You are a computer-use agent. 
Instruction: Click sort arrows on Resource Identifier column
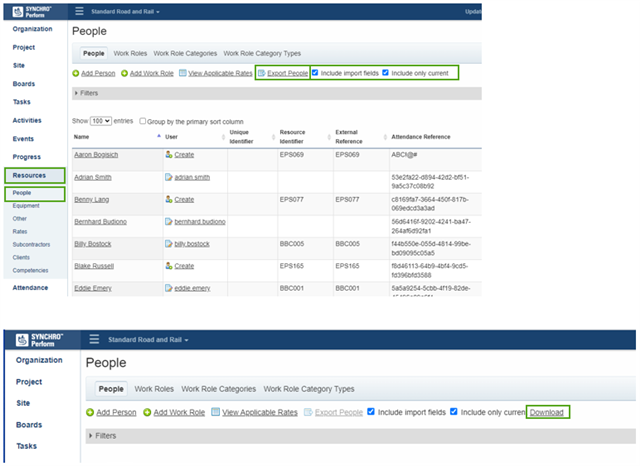[x=329, y=137]
